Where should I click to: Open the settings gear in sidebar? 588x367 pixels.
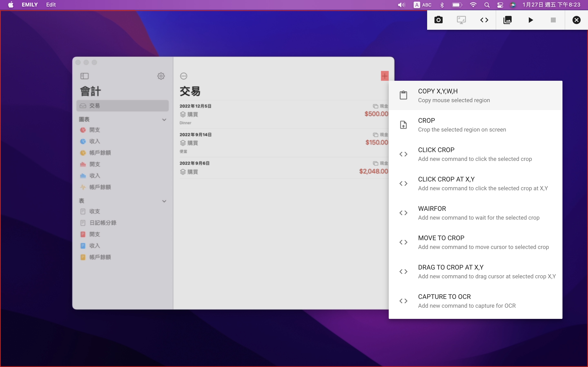pos(161,76)
